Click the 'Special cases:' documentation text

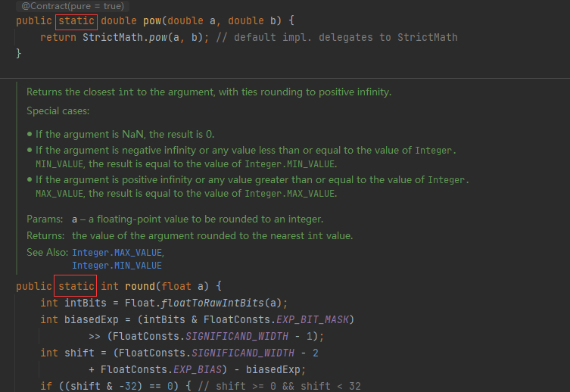[x=58, y=110]
